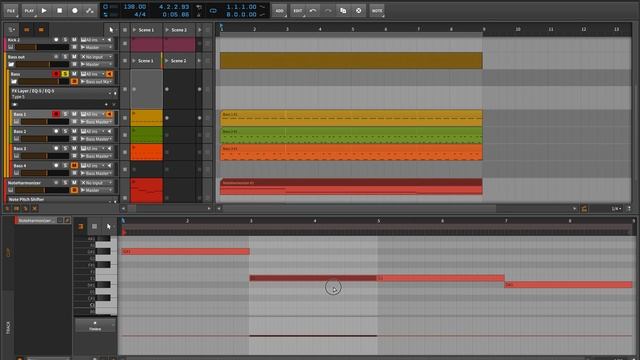Toggle monitor icon on Bass 1 track

(109, 114)
